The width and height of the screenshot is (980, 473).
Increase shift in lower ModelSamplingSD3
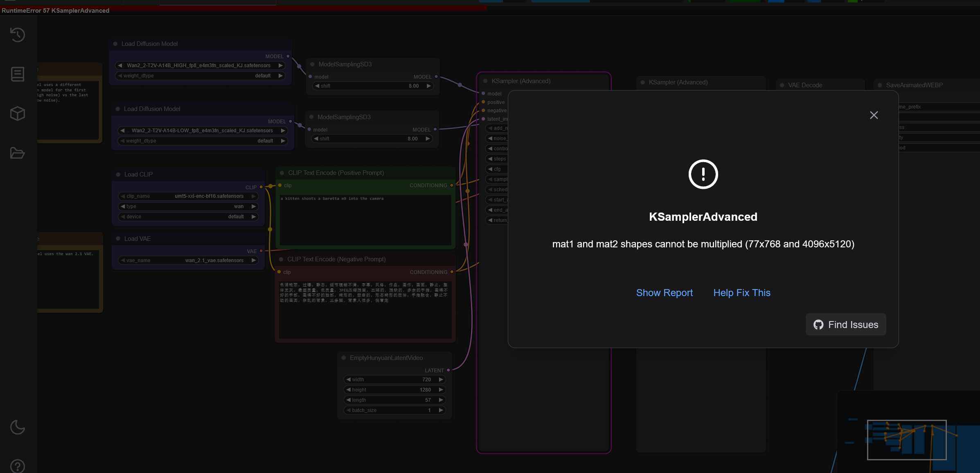pyautogui.click(x=428, y=139)
